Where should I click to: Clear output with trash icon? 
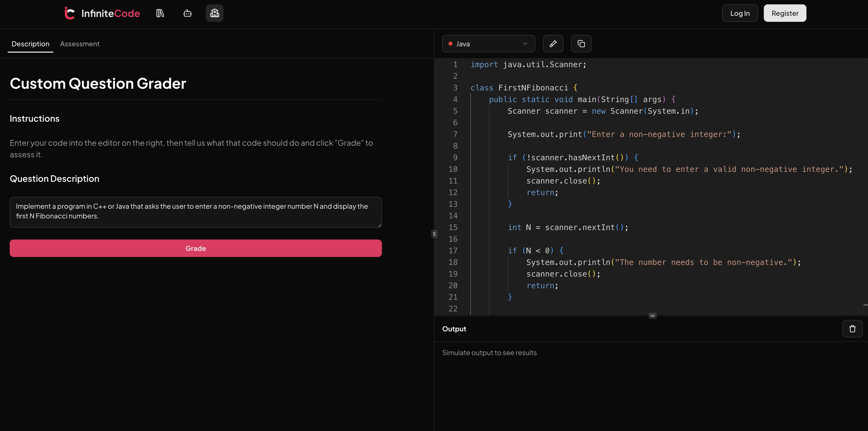[x=852, y=328]
